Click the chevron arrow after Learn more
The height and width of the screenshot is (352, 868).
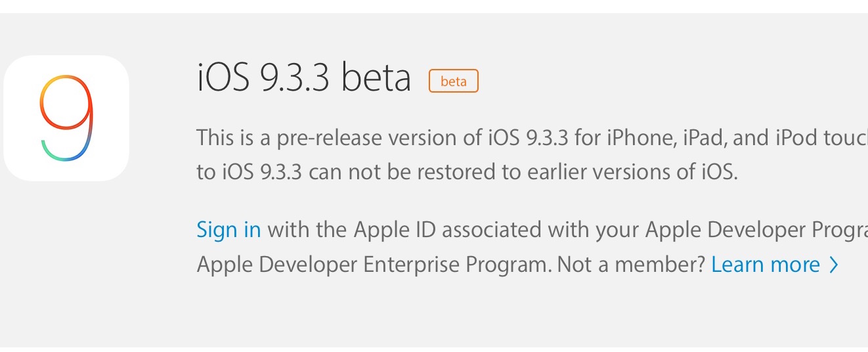tap(834, 265)
